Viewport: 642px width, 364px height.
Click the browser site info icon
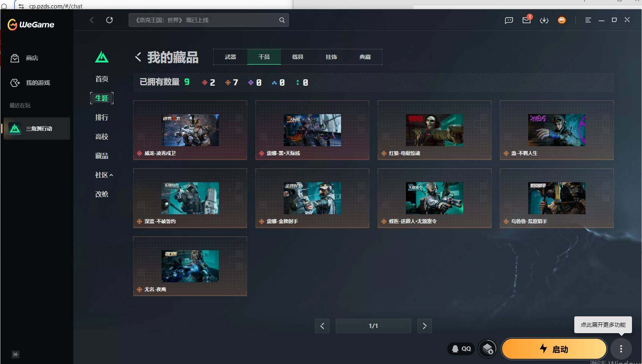click(21, 6)
